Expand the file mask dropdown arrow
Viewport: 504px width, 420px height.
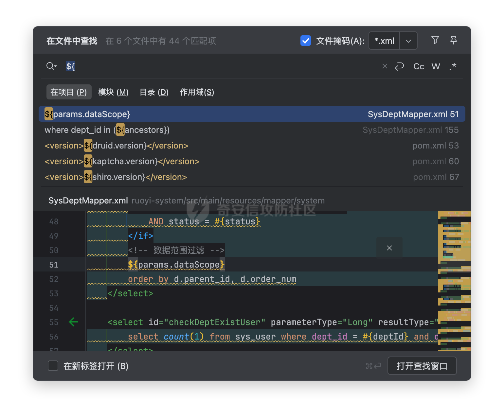[x=408, y=41]
